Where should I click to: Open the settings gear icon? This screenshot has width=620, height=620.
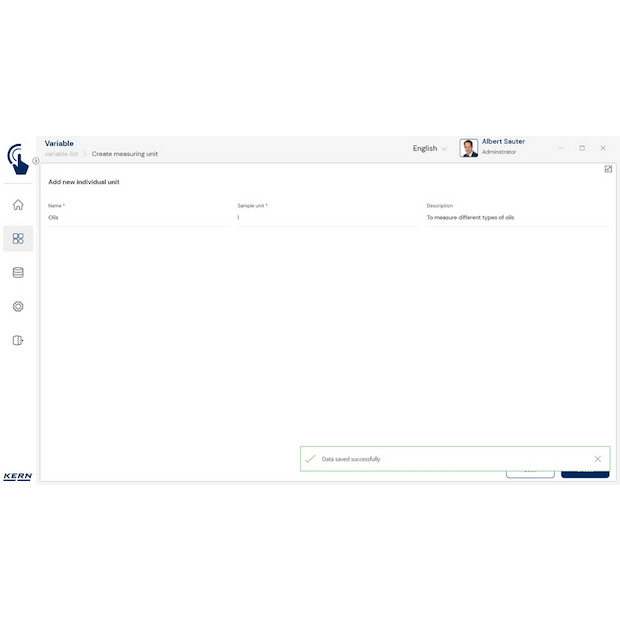(18, 306)
